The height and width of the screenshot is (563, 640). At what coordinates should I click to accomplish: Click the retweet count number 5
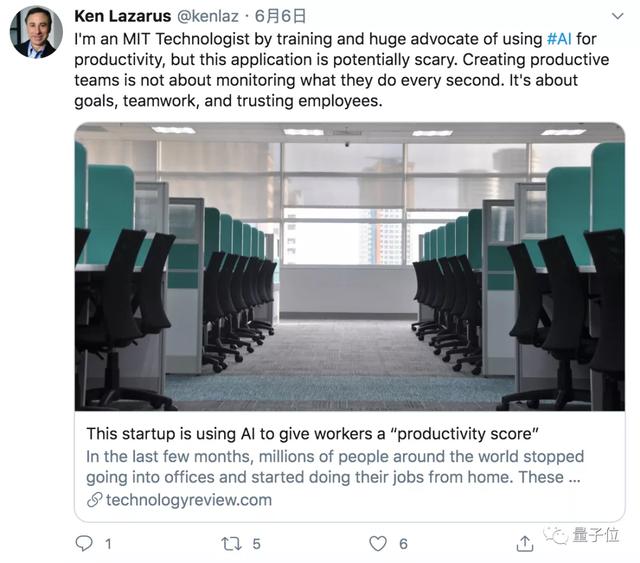click(x=256, y=544)
